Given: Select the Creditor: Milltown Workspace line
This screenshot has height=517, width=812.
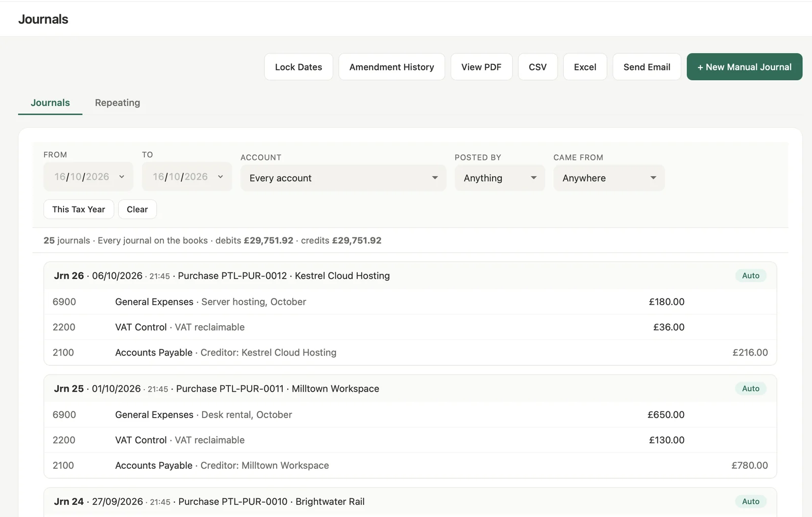Looking at the screenshot, I should tap(410, 465).
